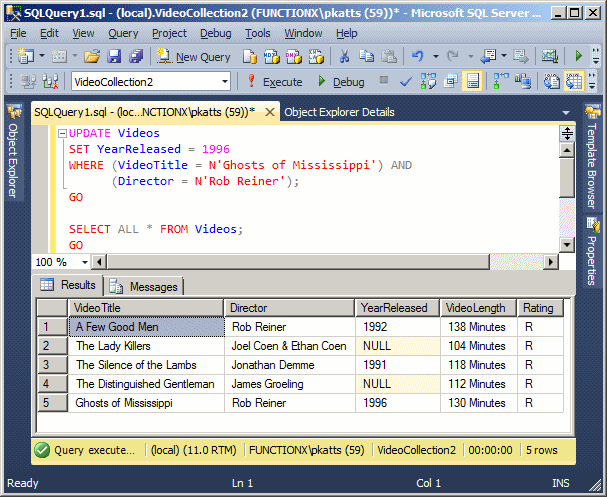607x497 pixels.
Task: Open the Undo history dropdown arrow
Action: pos(436,57)
